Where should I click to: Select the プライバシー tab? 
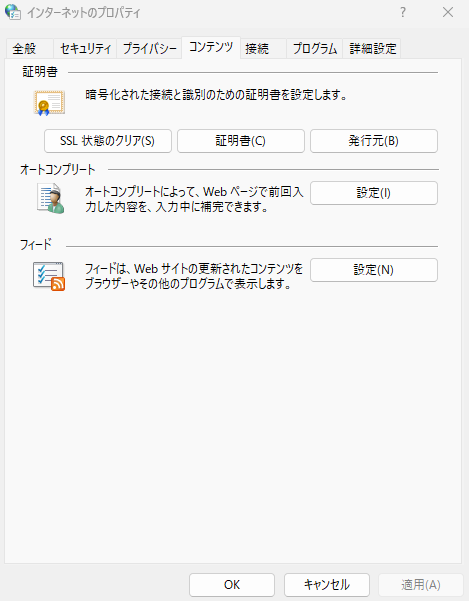(149, 49)
